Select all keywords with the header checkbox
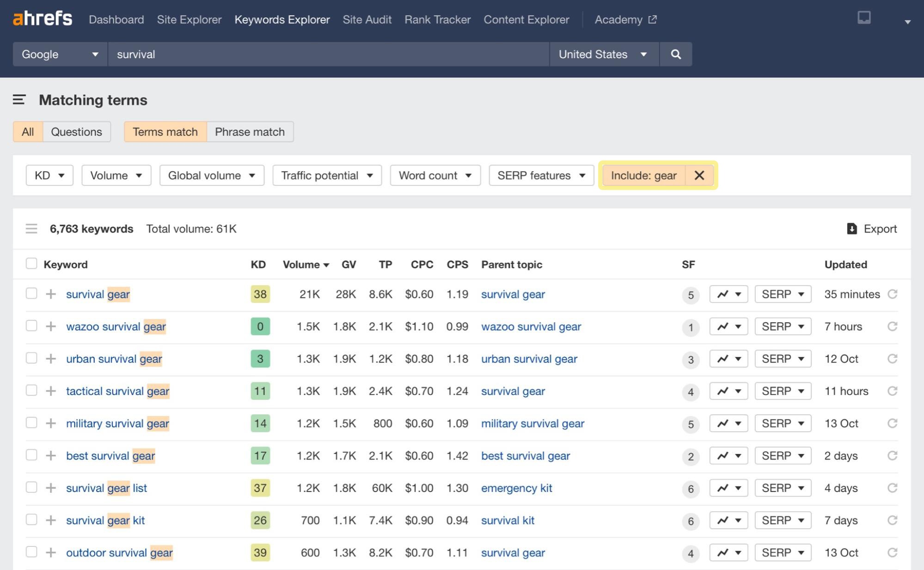The height and width of the screenshot is (570, 924). pos(31,263)
